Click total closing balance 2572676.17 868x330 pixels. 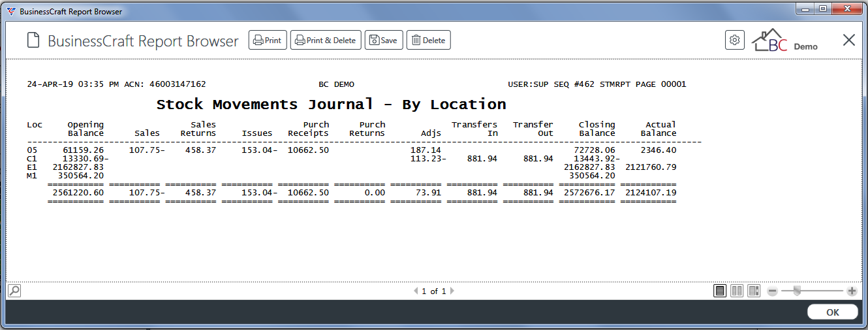click(x=589, y=193)
